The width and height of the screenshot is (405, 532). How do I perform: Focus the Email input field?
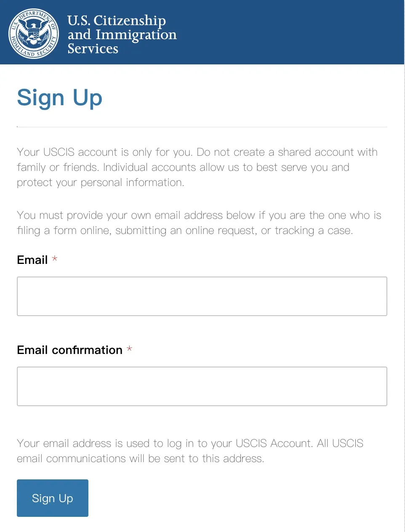coord(202,296)
